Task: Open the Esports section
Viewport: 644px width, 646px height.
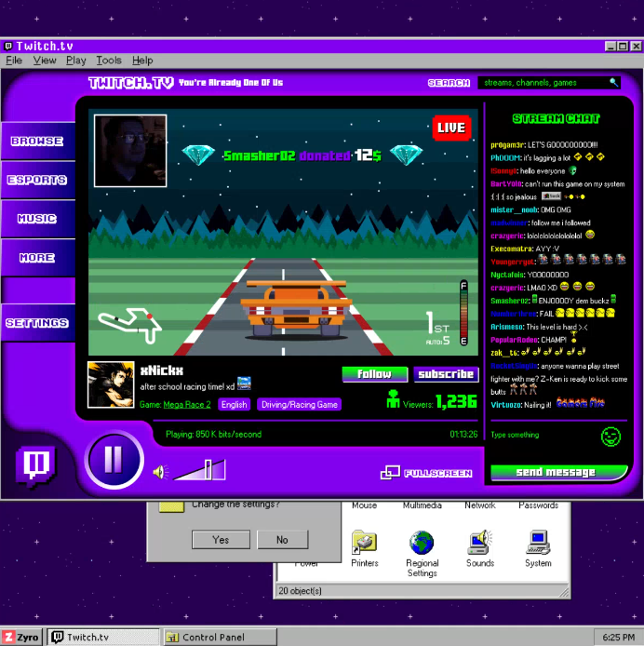Action: point(37,180)
